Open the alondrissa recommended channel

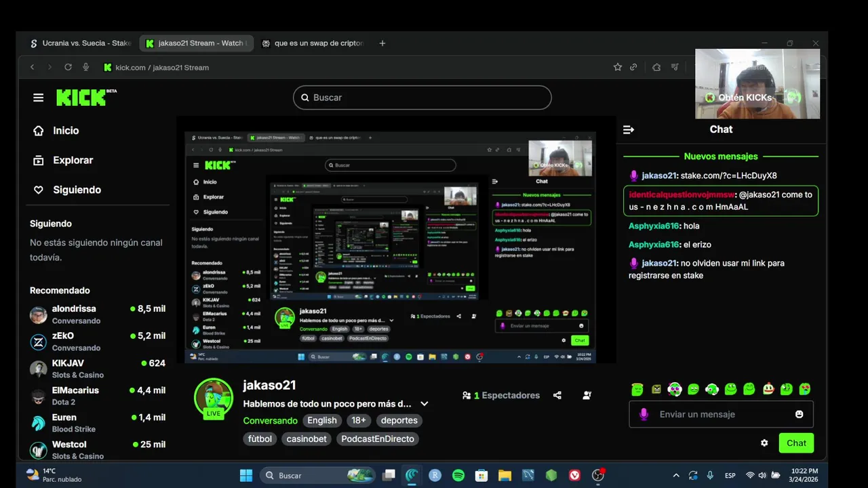(98, 314)
